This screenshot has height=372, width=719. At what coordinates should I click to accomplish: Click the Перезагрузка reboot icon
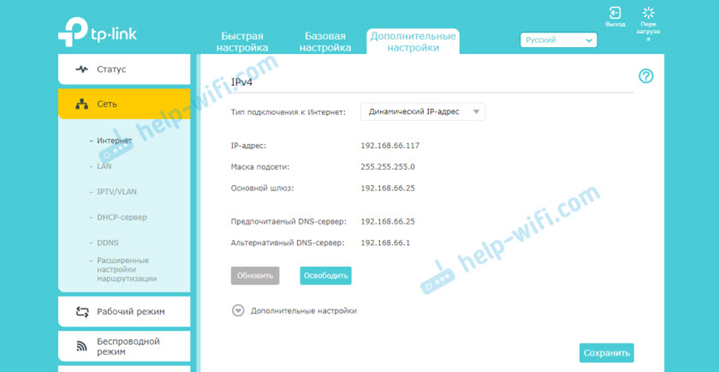tap(648, 13)
